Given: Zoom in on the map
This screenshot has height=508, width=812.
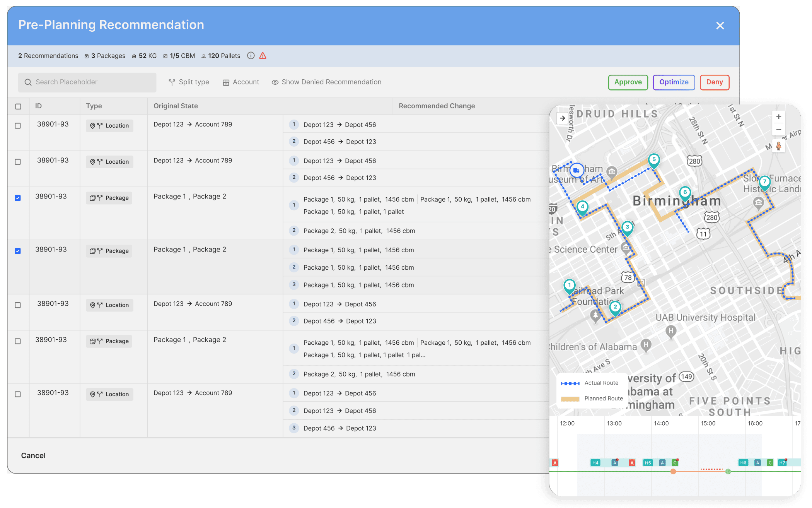Looking at the screenshot, I should point(779,117).
